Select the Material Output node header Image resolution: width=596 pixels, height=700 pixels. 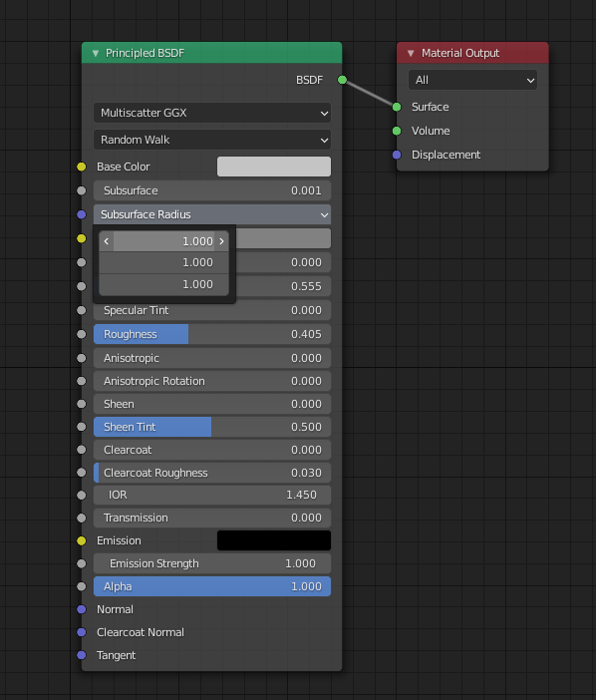point(472,53)
